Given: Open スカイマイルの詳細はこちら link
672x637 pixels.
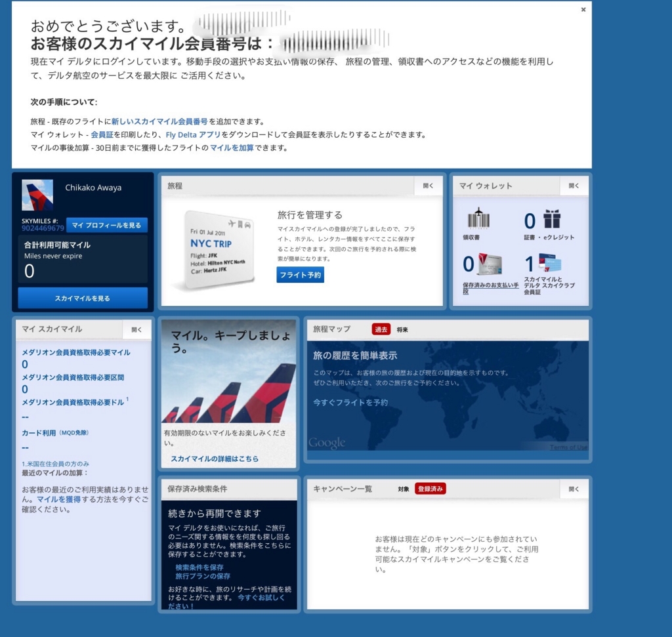Looking at the screenshot, I should coord(215,459).
